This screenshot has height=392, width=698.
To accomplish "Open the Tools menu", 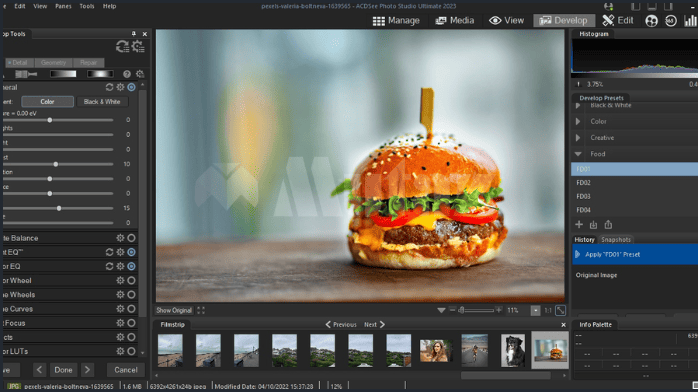I will pyautogui.click(x=86, y=6).
